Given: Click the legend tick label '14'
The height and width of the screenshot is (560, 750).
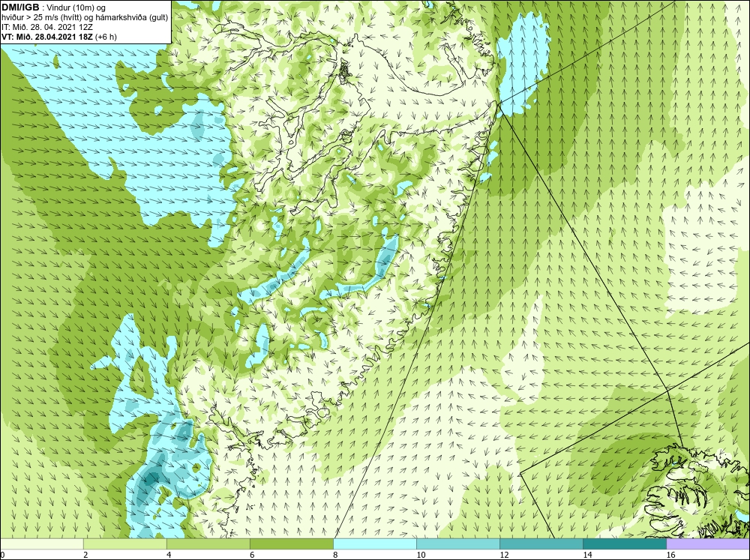Looking at the screenshot, I should [587, 555].
